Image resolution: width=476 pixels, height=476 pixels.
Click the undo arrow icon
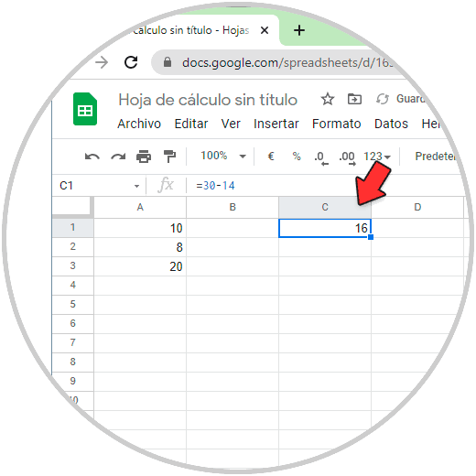92,157
